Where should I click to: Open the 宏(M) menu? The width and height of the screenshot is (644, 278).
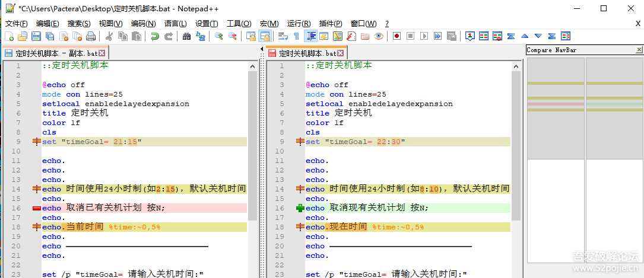pos(269,23)
